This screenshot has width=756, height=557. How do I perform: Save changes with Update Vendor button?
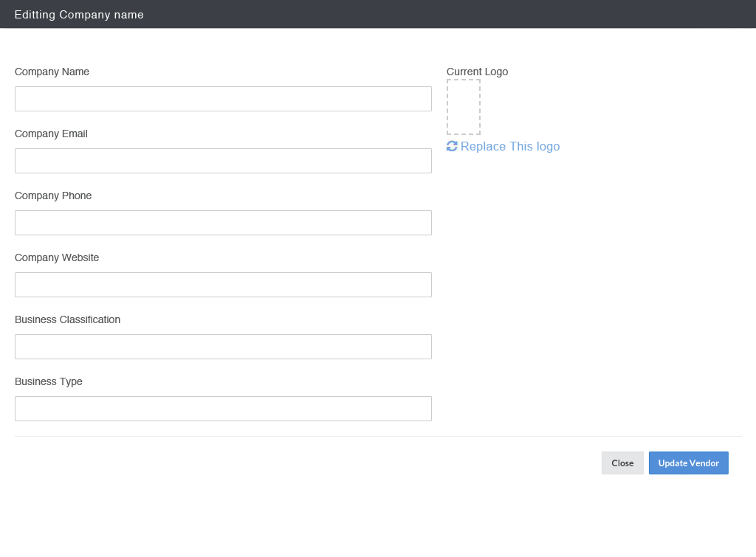pyautogui.click(x=688, y=463)
